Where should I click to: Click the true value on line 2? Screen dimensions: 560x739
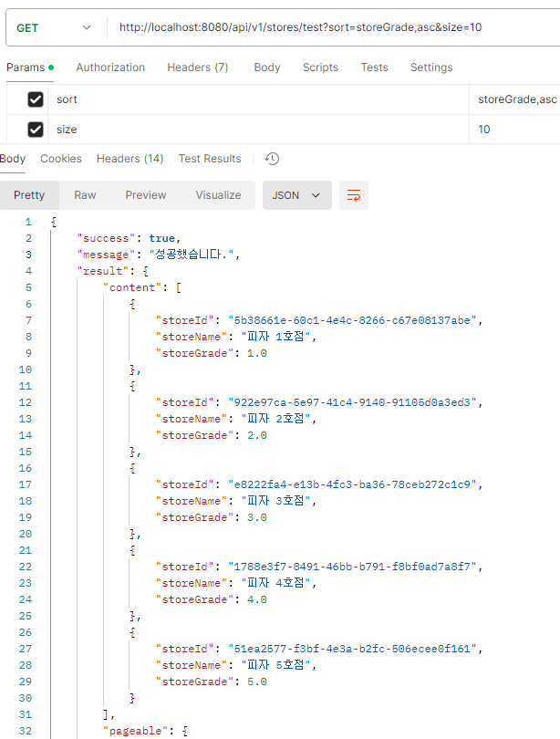click(161, 238)
